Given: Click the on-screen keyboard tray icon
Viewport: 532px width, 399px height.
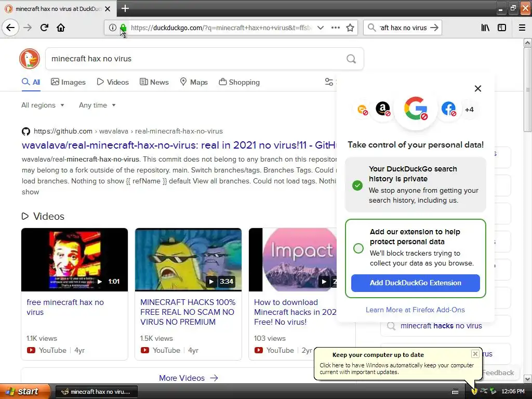Looking at the screenshot, I should [x=455, y=392].
